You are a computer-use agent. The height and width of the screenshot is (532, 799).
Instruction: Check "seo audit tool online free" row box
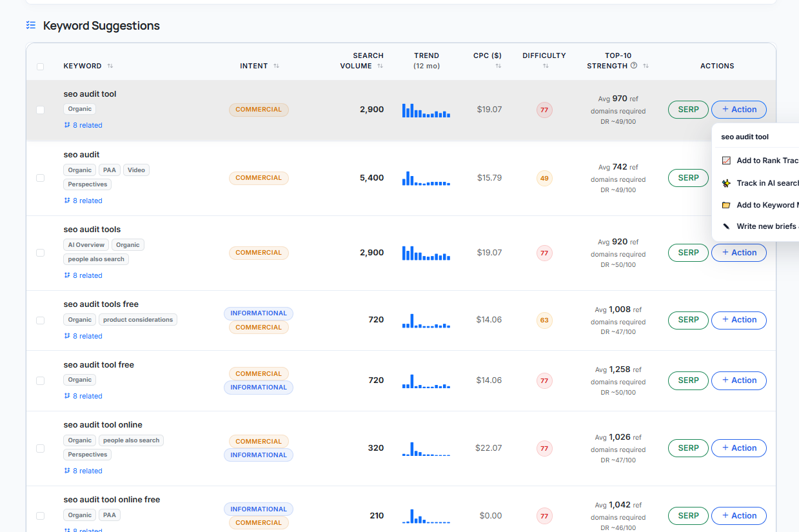click(41, 516)
